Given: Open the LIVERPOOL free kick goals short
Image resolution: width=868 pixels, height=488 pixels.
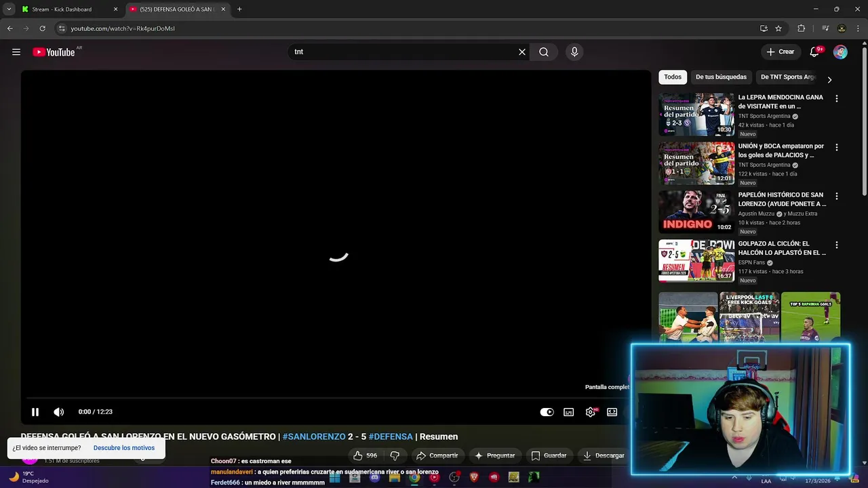Looking at the screenshot, I should [x=749, y=319].
